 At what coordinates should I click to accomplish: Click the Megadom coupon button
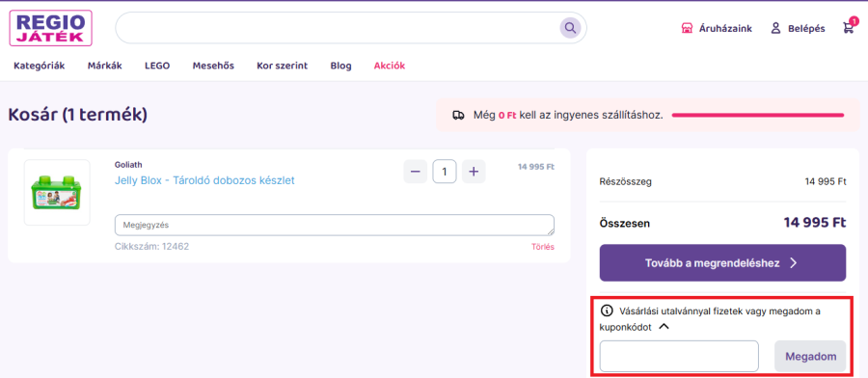(810, 357)
